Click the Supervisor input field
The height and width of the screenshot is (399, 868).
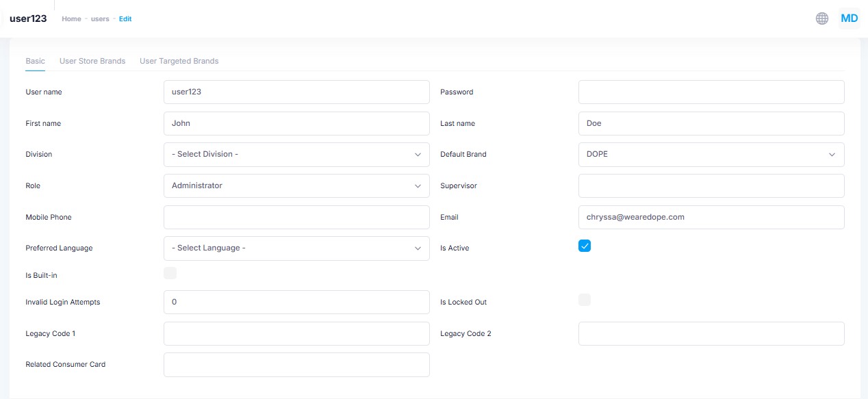[711, 185]
